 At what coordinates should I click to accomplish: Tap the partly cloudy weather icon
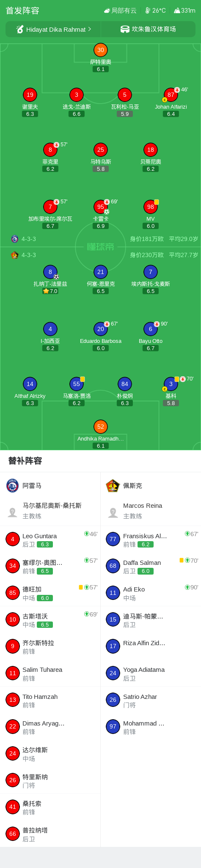(107, 11)
